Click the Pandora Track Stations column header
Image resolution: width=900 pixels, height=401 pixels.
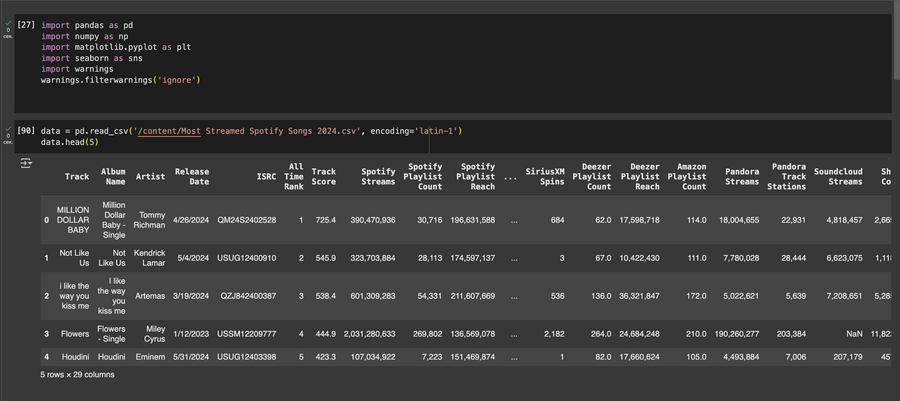(x=786, y=177)
